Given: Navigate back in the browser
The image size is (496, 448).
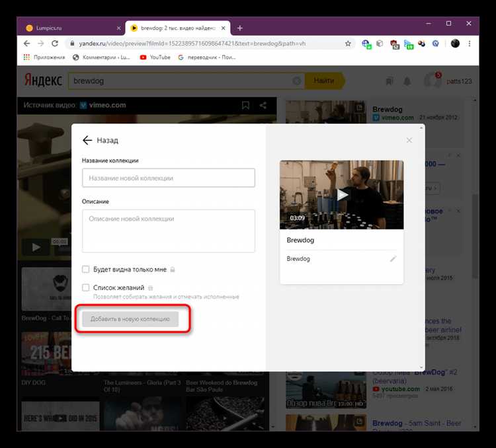Looking at the screenshot, I should coord(27,44).
